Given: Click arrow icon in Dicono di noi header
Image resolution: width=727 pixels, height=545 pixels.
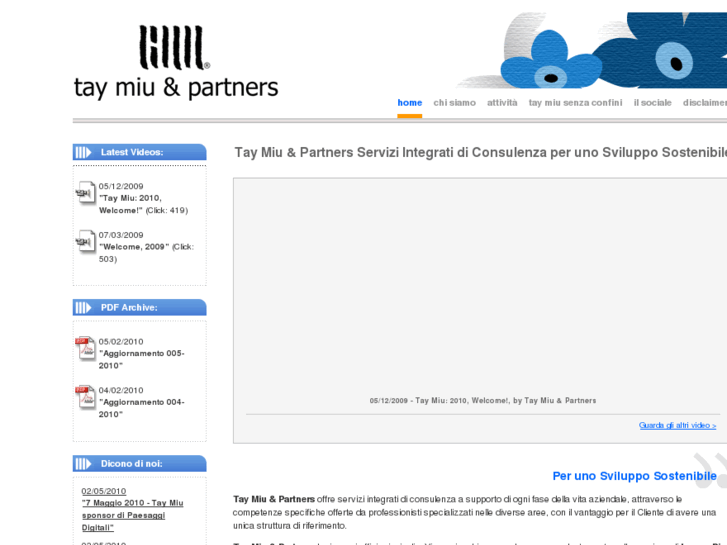Looking at the screenshot, I should pyautogui.click(x=83, y=463).
